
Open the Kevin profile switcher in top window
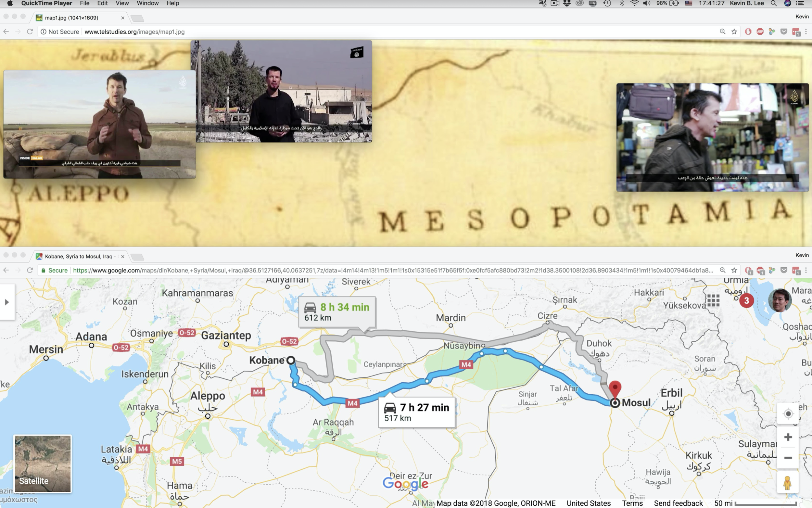(802, 17)
